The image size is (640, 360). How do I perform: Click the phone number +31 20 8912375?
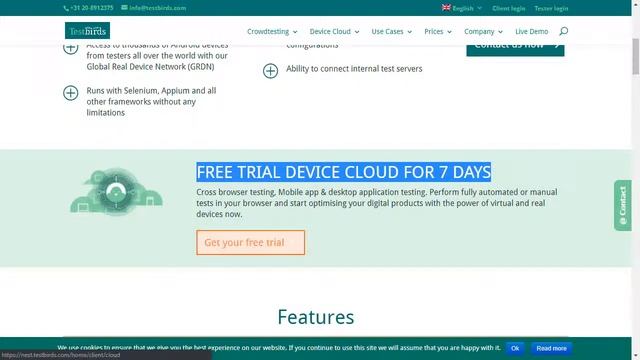click(89, 8)
